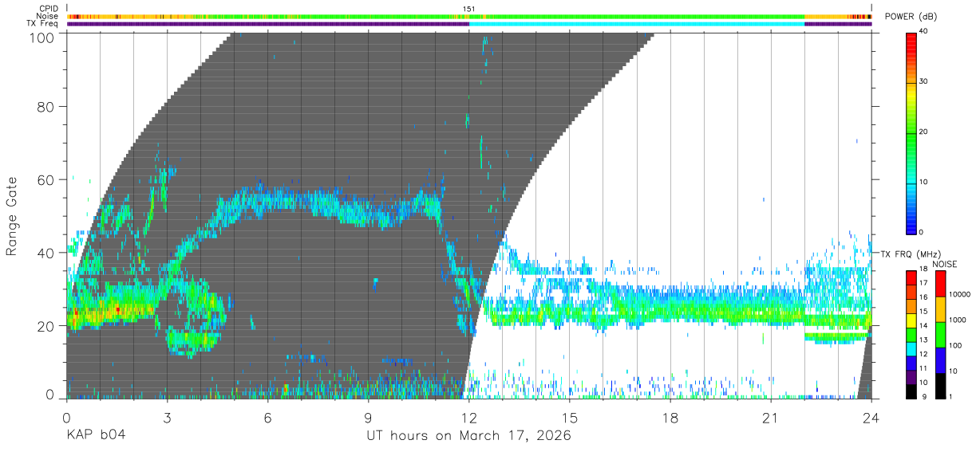
Task: Click the 3 tick on the UT hours axis
Action: 168,418
